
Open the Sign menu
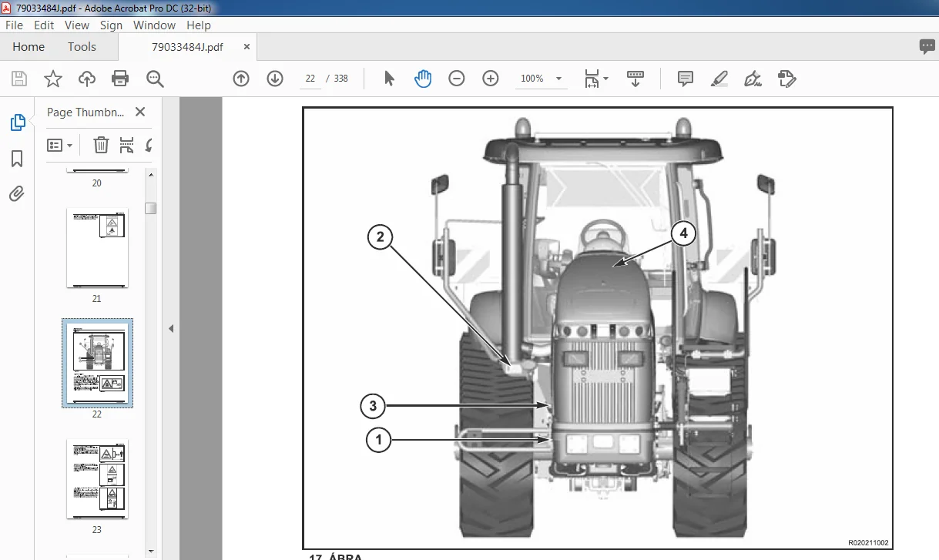pos(111,25)
